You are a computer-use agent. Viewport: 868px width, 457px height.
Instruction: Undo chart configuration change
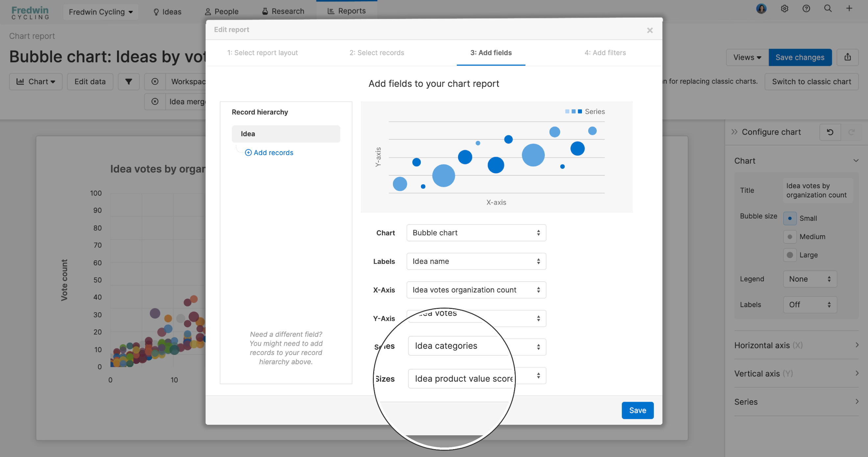point(830,132)
